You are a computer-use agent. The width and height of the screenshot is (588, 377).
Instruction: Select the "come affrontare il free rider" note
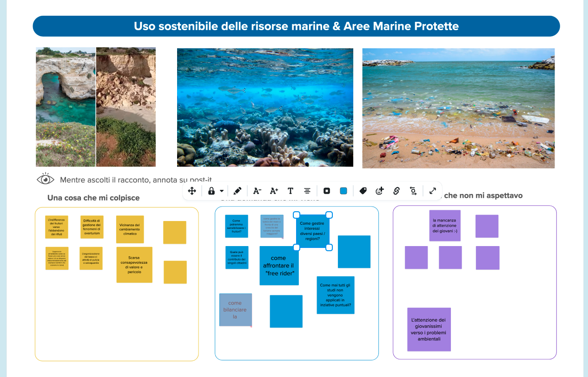click(279, 265)
